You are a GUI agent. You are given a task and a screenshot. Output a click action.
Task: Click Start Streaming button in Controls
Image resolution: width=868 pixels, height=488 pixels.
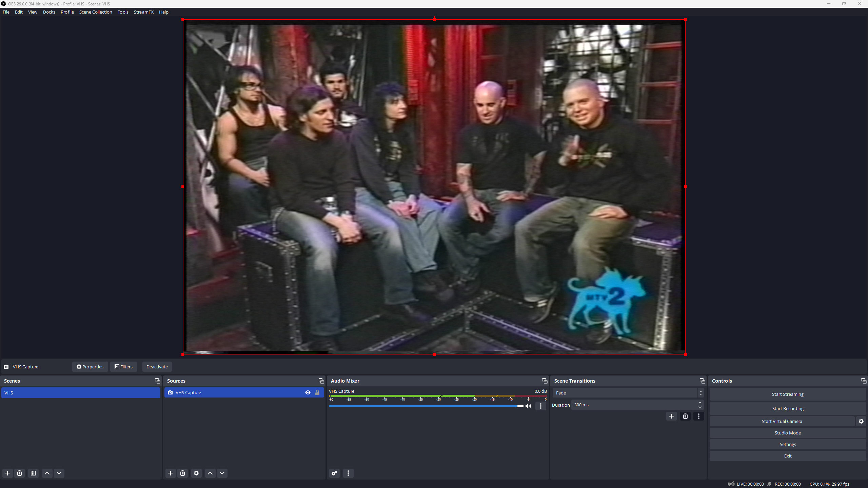(788, 394)
